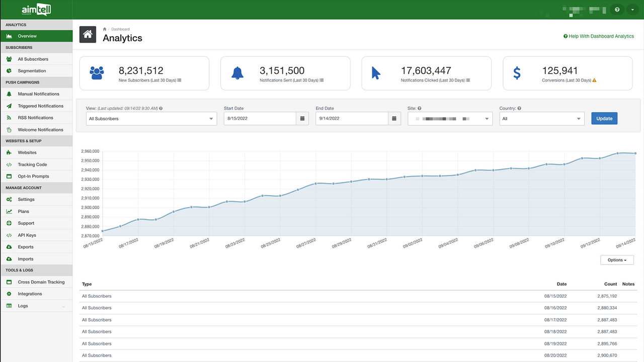Go to the Segmentation section
Image resolution: width=644 pixels, height=362 pixels.
[x=31, y=70]
